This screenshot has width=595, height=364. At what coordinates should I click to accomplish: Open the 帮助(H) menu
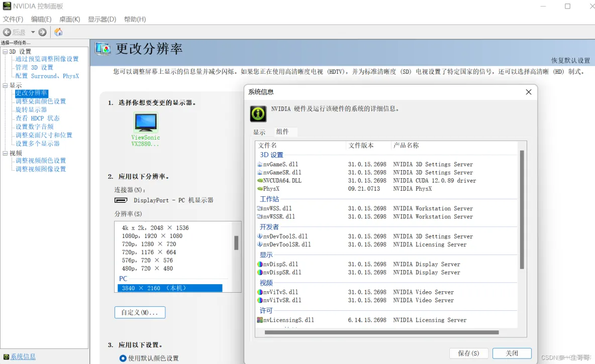[x=135, y=19]
